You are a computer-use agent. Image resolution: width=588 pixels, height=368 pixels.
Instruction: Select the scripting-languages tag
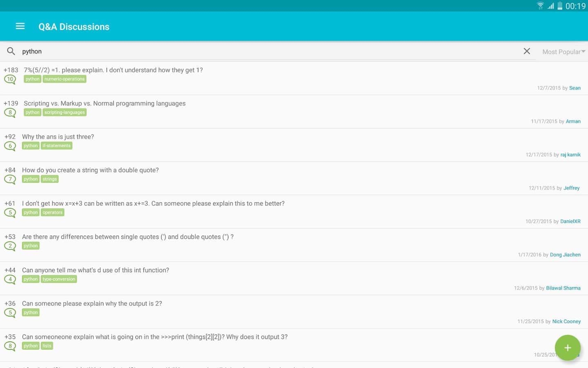[x=65, y=112]
